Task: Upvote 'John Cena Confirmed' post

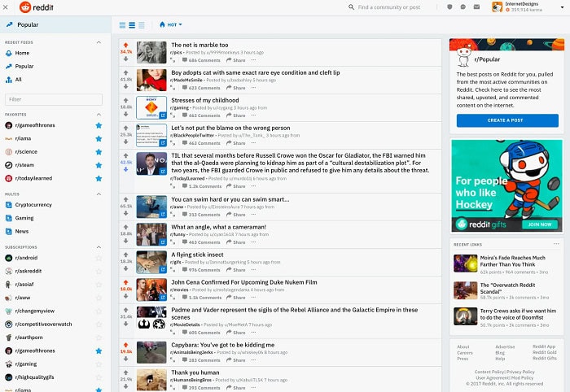Action: (x=125, y=282)
